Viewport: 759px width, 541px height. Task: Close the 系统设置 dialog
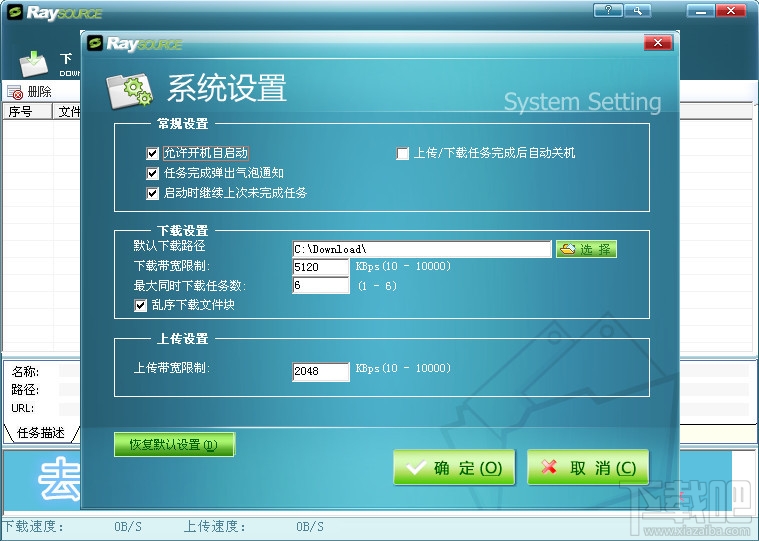pos(658,43)
